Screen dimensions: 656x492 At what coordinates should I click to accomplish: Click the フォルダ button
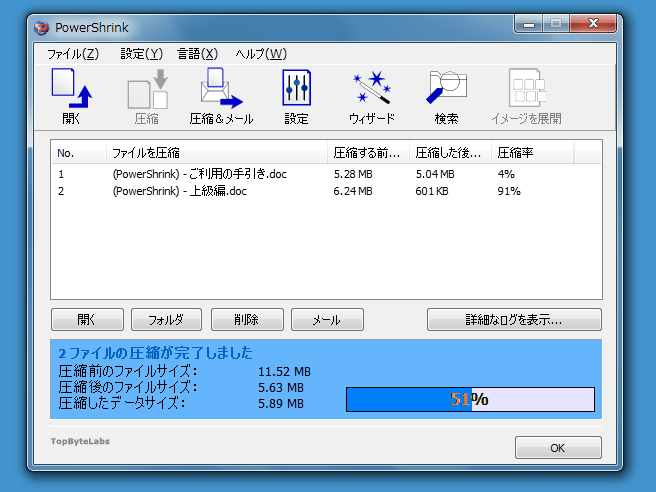click(x=167, y=320)
